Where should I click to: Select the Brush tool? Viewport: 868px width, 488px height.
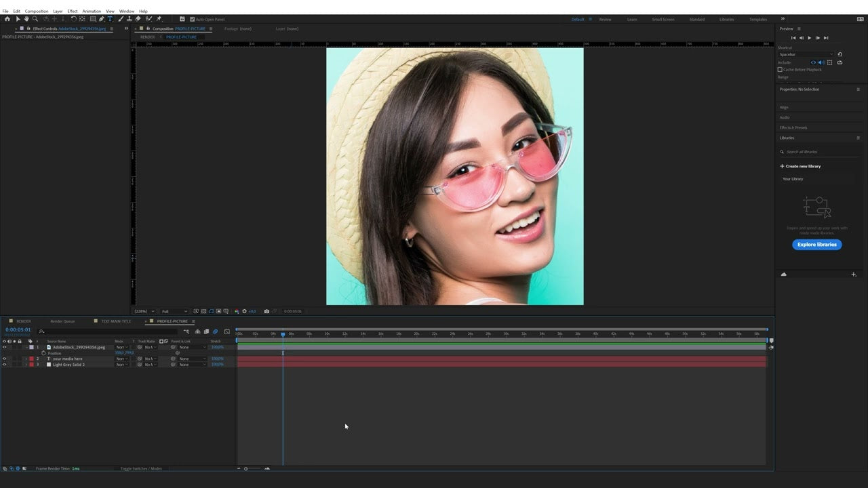[x=121, y=19]
